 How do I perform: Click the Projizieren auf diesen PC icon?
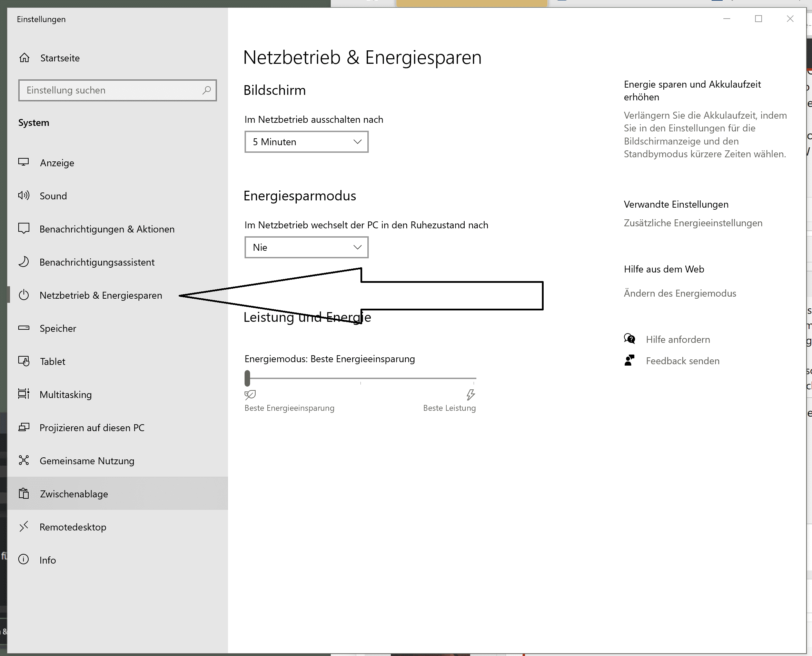click(x=24, y=427)
